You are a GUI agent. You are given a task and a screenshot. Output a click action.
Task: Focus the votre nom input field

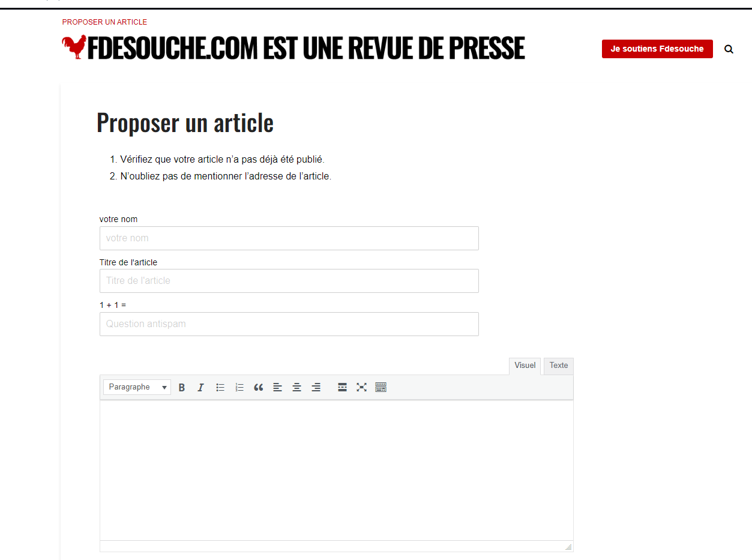(289, 238)
